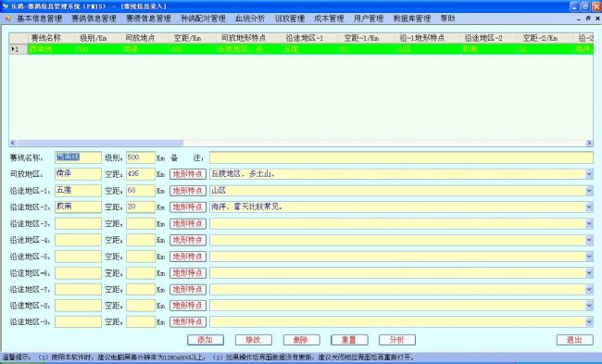Click the grid's horizontal scrollbar thumb

coord(100,143)
